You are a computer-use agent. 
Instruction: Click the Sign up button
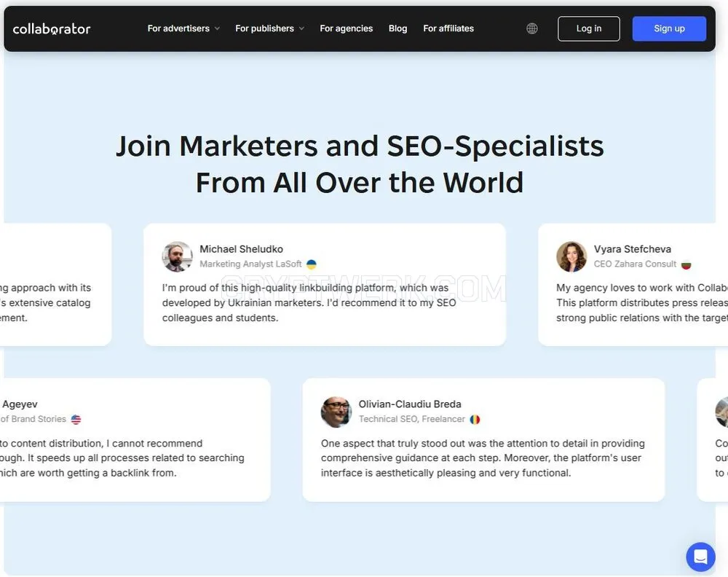click(x=669, y=29)
